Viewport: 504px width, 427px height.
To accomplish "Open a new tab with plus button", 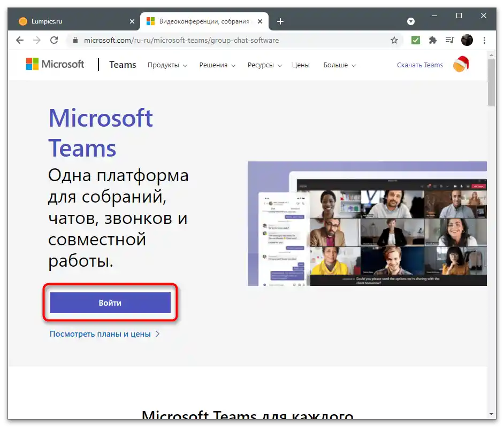I will pyautogui.click(x=280, y=21).
